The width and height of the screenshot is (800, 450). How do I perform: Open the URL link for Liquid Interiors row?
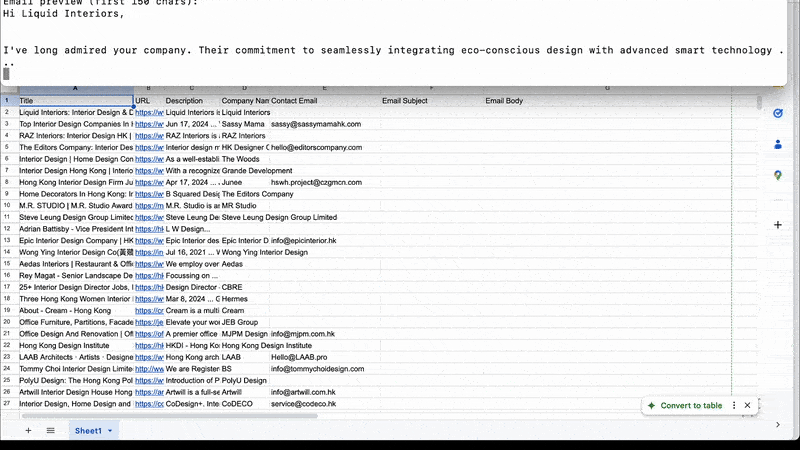click(x=149, y=113)
